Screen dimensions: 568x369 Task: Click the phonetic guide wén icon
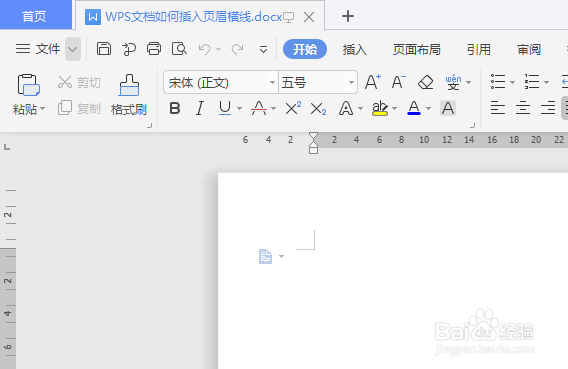point(453,82)
